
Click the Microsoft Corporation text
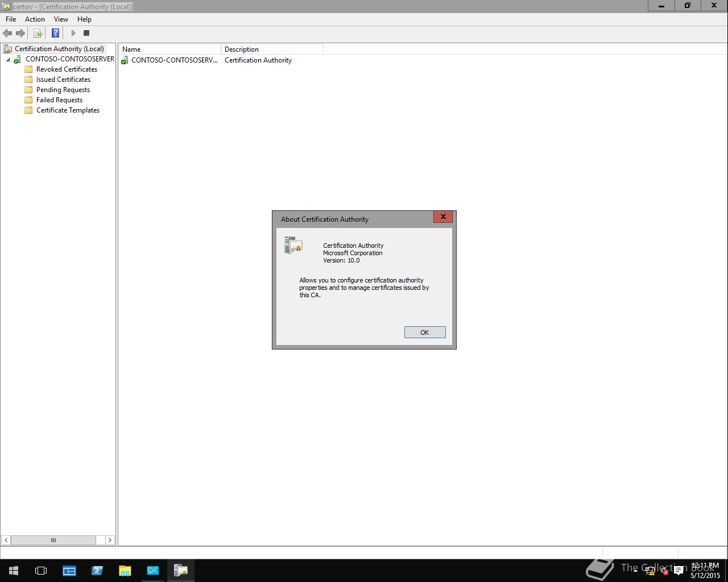point(353,253)
